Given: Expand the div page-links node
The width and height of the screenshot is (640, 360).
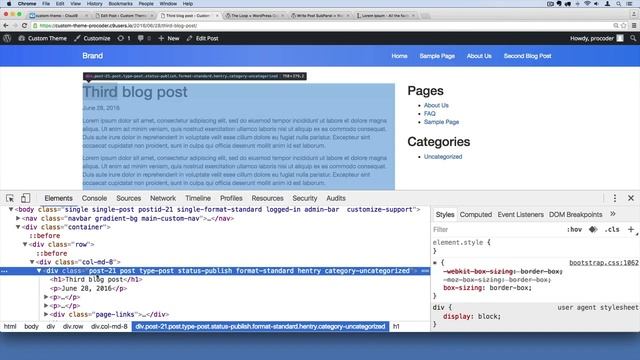Looking at the screenshot, I should click(46, 314).
